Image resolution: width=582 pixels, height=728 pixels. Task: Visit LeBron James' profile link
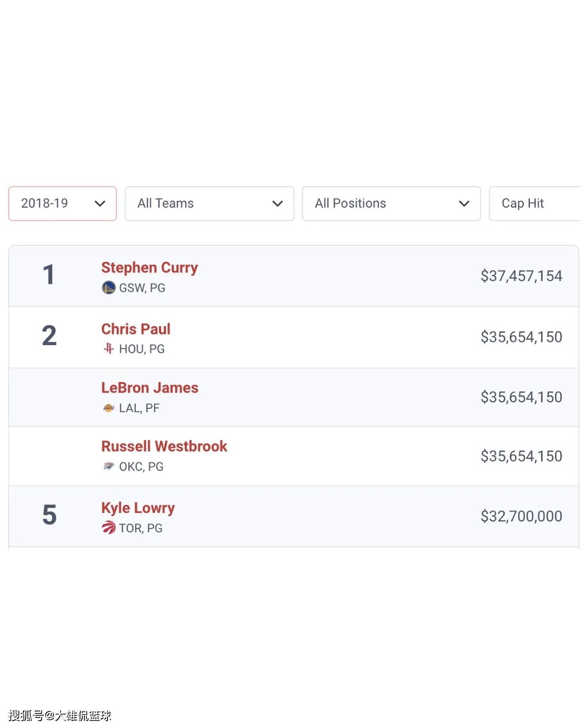point(150,387)
